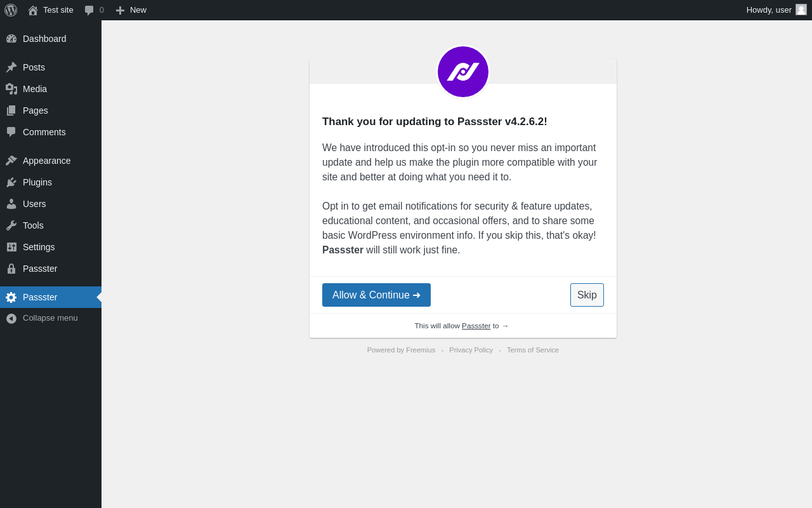
Task: Collapse the sidebar menu
Action: click(51, 318)
